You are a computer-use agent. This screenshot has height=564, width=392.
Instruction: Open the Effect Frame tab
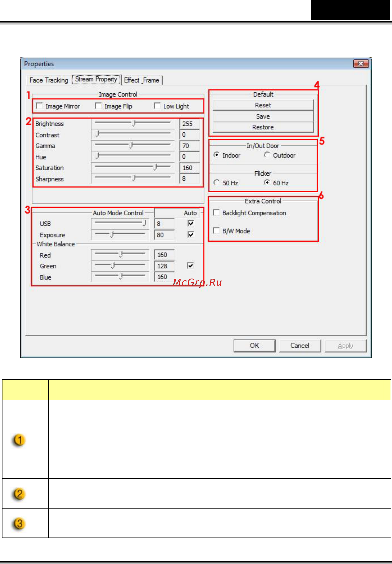(142, 80)
